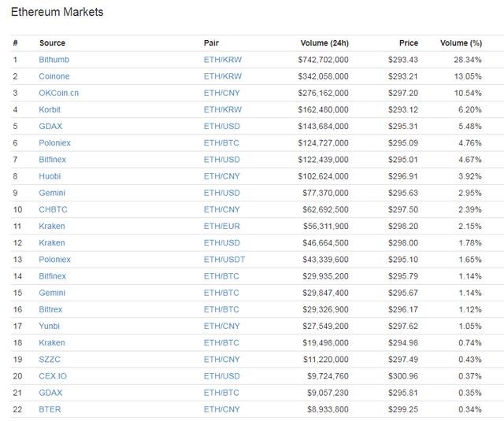Open ETH/USDT pair for Poloniex
The height and width of the screenshot is (421, 504).
[x=224, y=260]
